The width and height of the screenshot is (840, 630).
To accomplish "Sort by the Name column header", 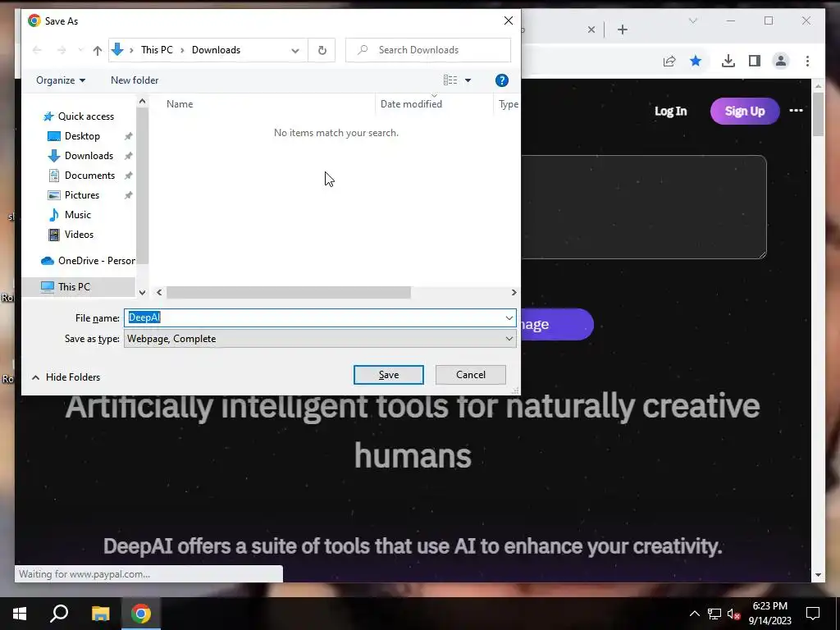I will click(180, 104).
